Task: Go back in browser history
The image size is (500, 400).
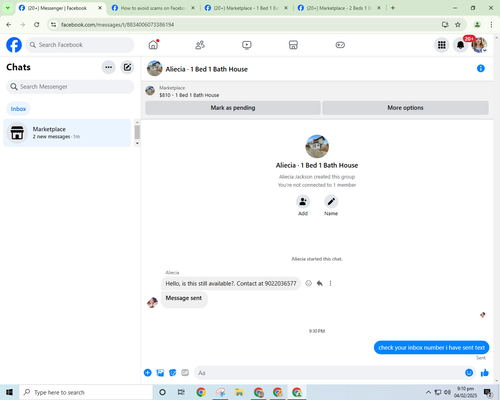Action: tap(9, 24)
